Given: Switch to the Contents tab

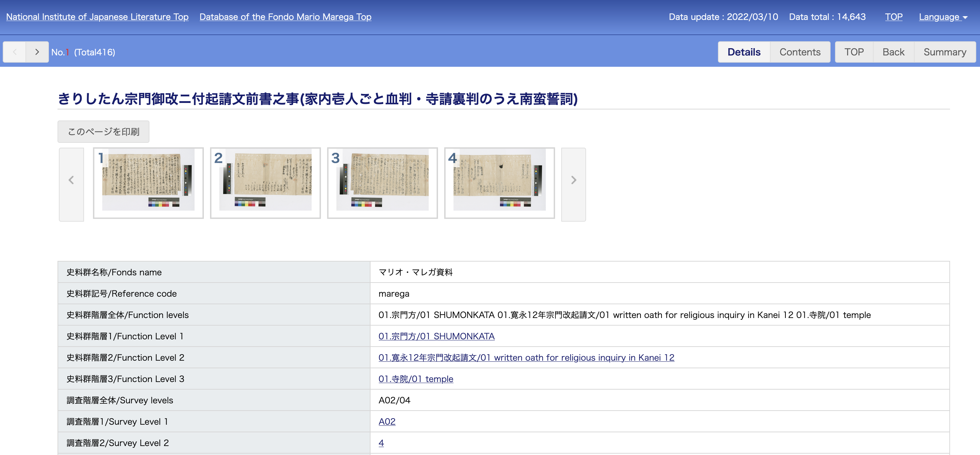Looking at the screenshot, I should [800, 52].
